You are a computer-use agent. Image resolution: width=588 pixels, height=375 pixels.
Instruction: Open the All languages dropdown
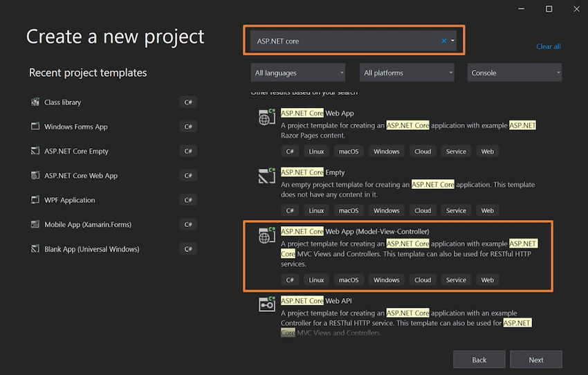click(298, 73)
